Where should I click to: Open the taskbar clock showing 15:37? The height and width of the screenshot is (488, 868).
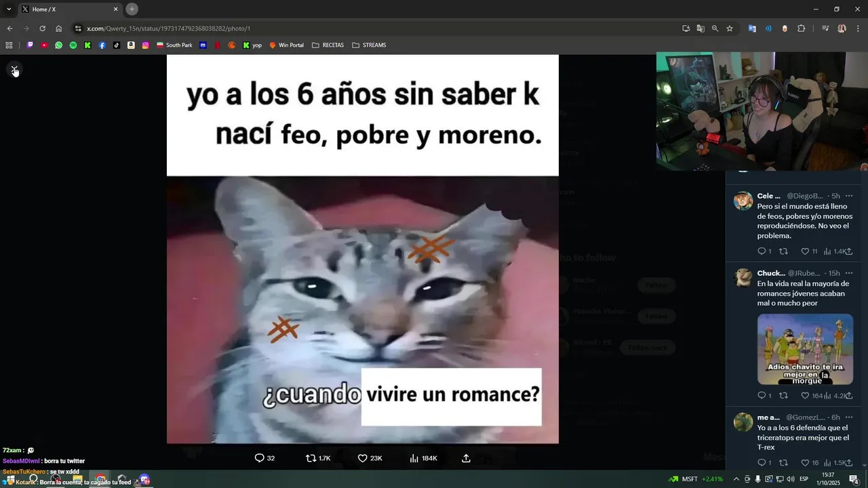[828, 479]
